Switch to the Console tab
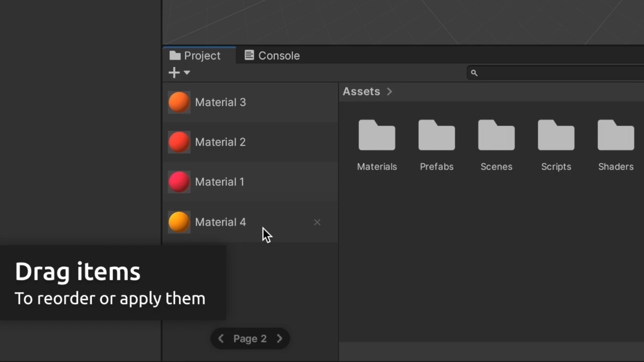The height and width of the screenshot is (362, 644). point(272,55)
